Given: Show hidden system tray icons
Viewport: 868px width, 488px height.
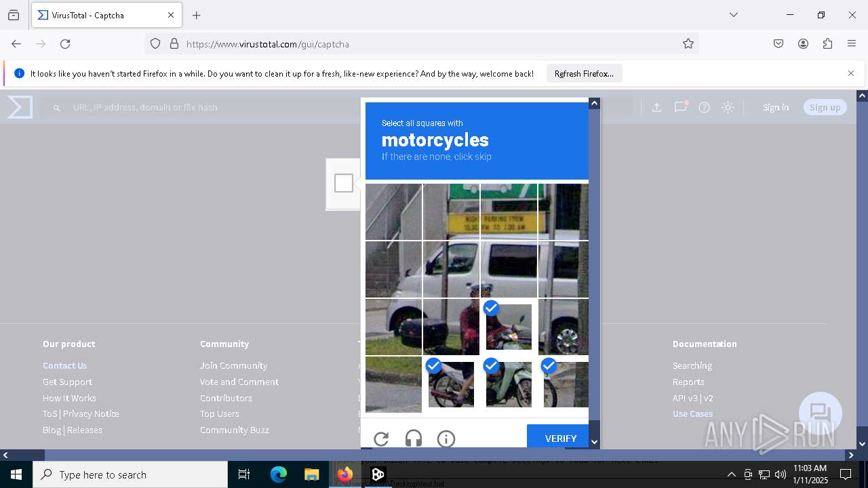Looking at the screenshot, I should tap(731, 474).
